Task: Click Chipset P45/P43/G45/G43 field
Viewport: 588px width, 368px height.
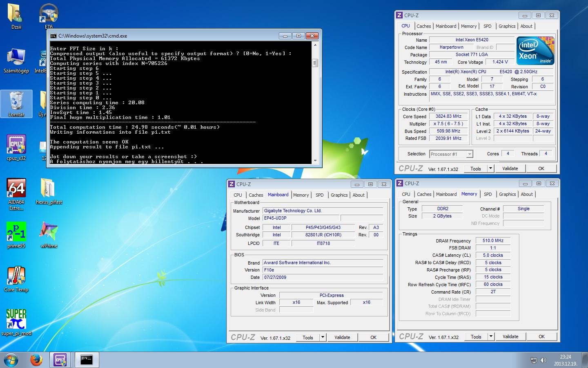Action: click(x=323, y=227)
